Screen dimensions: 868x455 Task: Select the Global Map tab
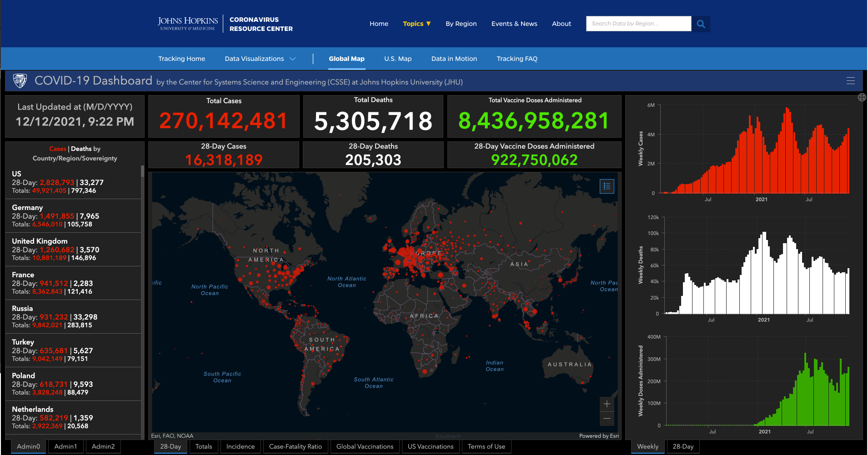(346, 59)
